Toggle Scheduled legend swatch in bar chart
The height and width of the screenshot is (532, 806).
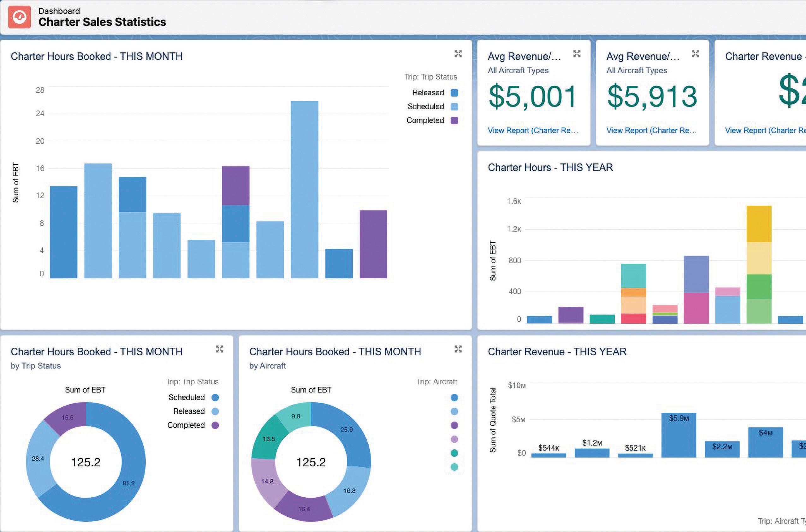pyautogui.click(x=454, y=107)
